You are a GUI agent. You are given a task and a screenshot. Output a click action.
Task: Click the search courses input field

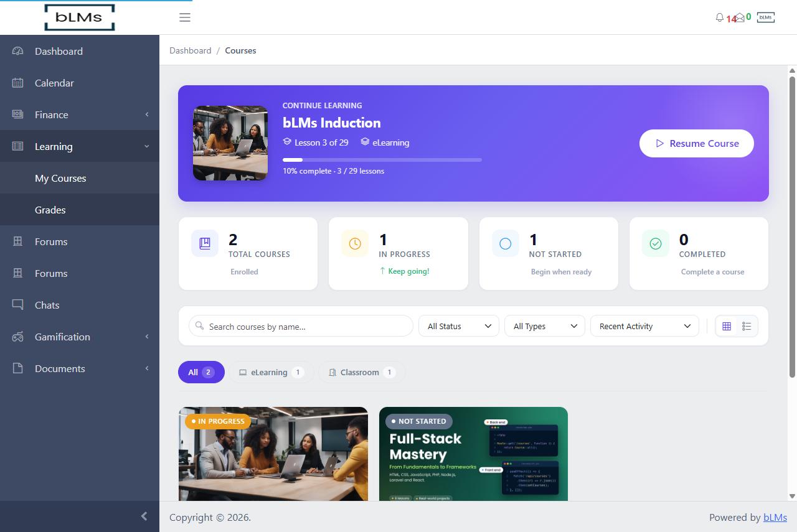(301, 326)
